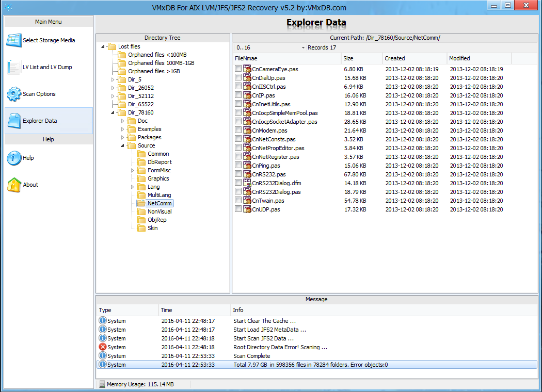Click the Type column header in Message

coord(127,310)
